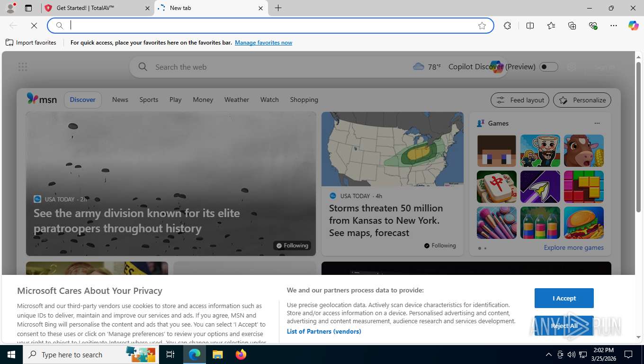Viewport: 644px width, 364px height.
Task: Open Settings and more ellipsis menu
Action: click(614, 26)
